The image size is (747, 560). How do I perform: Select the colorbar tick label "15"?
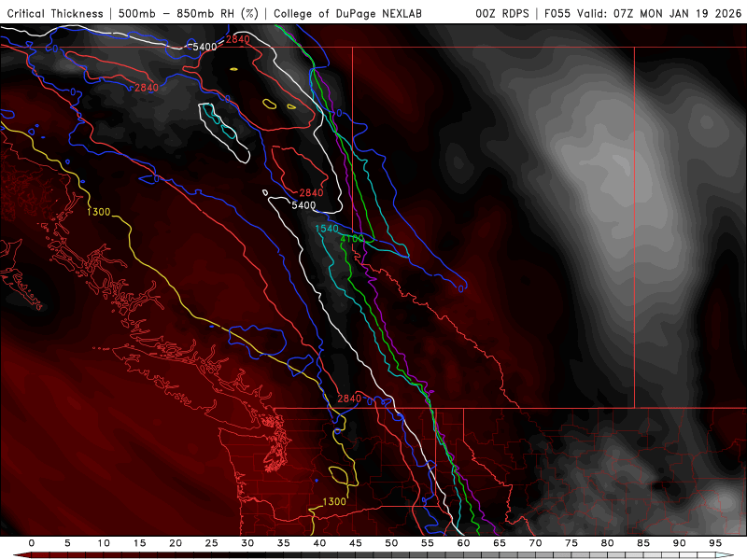(x=139, y=543)
